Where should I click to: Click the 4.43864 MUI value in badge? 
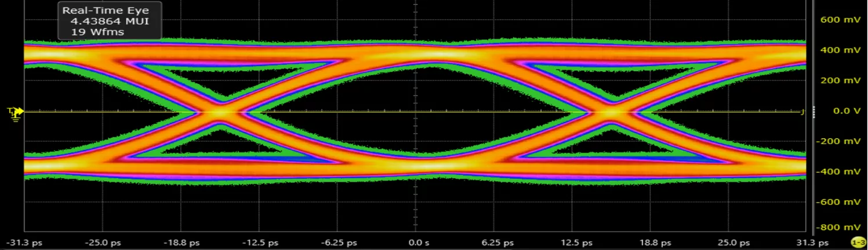(x=108, y=21)
